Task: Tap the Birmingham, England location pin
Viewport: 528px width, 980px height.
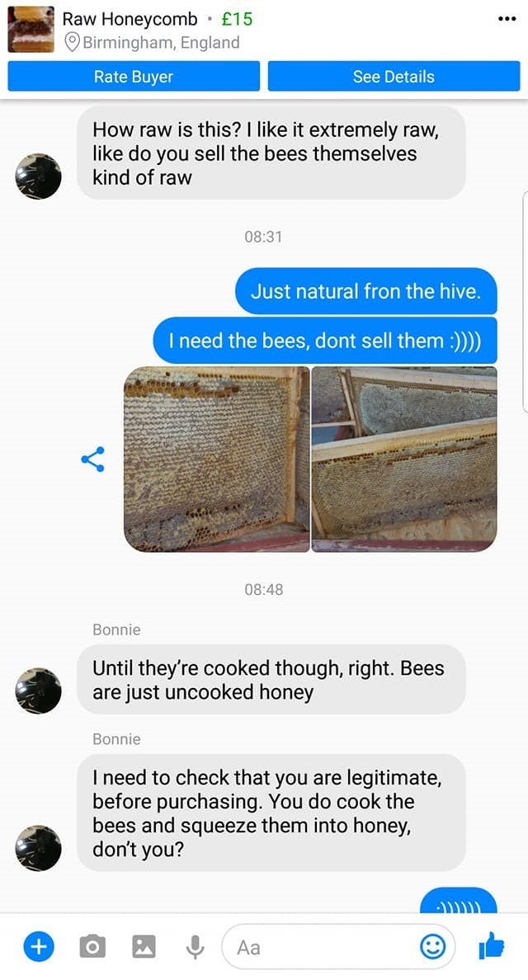Action: 73,43
